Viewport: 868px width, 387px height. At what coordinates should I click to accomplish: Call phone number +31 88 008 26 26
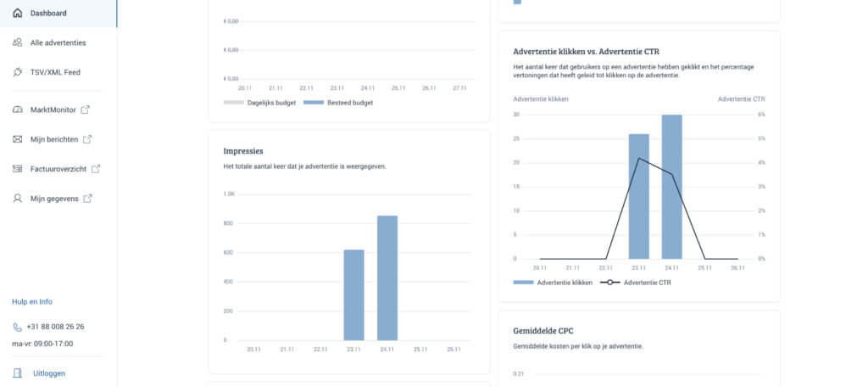[55, 327]
